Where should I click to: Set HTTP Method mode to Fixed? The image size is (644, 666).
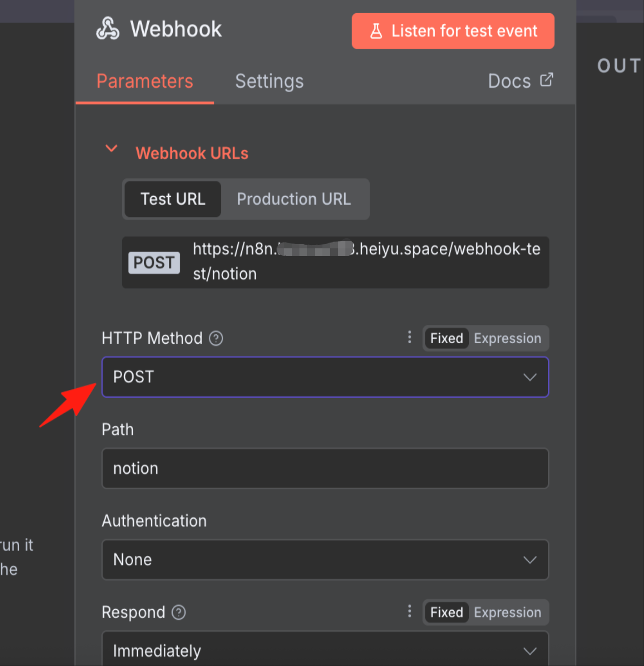pyautogui.click(x=447, y=339)
